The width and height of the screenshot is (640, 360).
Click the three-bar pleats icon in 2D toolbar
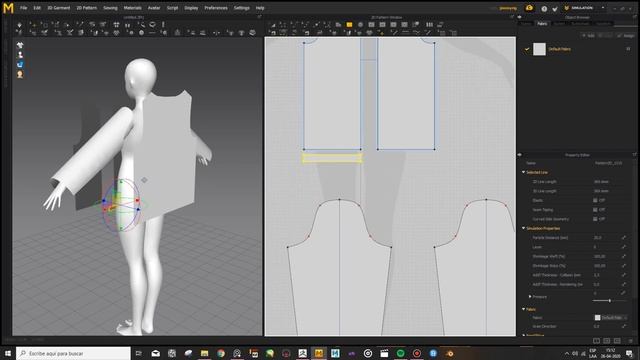tap(429, 25)
